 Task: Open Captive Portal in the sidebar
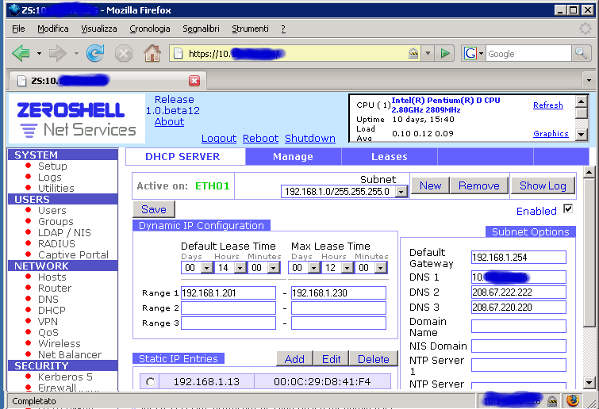73,255
